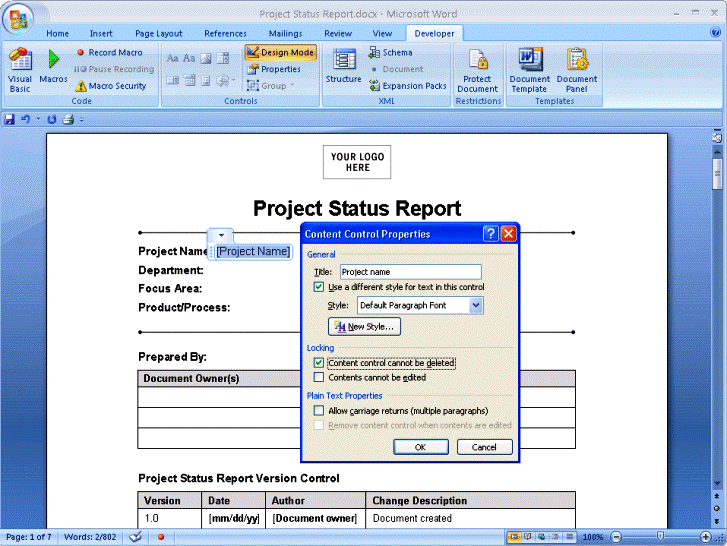This screenshot has height=546, width=727.
Task: Click Zoom In plus button
Action: 706,537
